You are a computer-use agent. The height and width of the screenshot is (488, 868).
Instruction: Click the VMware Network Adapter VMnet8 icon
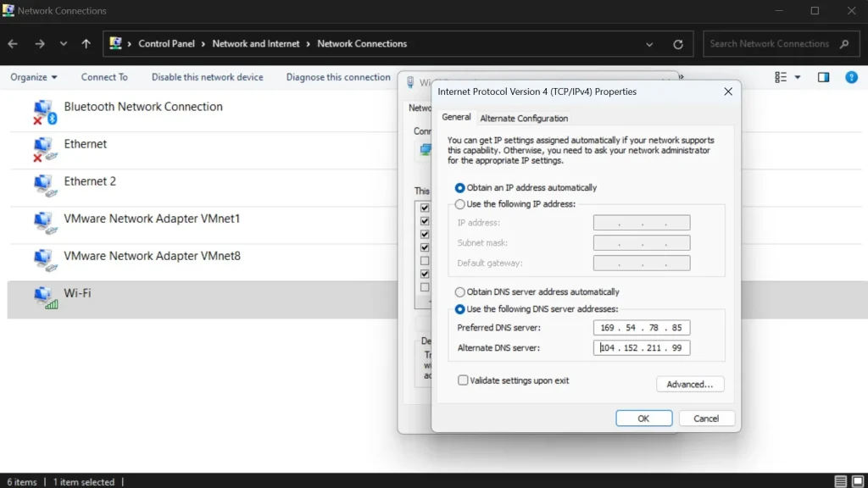pos(44,260)
